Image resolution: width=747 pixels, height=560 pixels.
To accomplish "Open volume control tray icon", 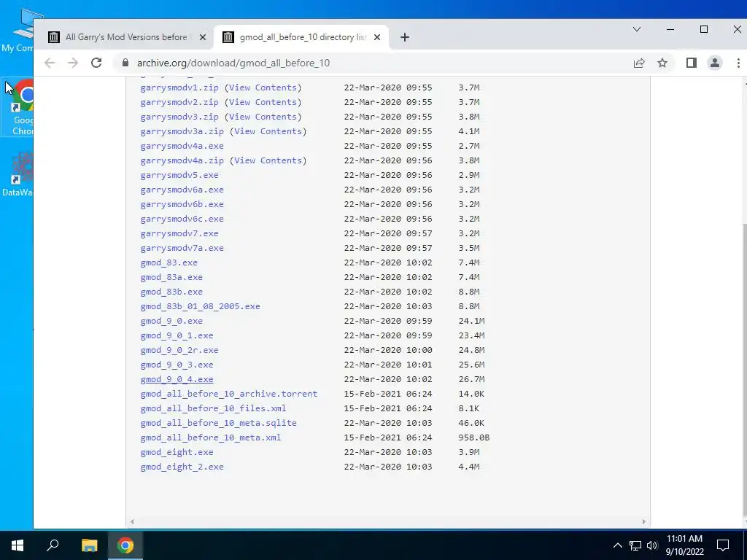I will click(651, 545).
